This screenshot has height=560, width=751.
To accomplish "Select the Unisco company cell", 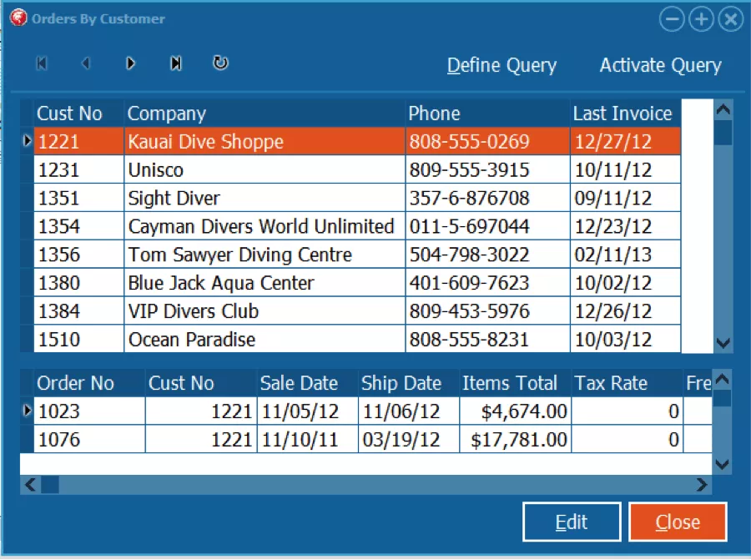I will tap(265, 169).
